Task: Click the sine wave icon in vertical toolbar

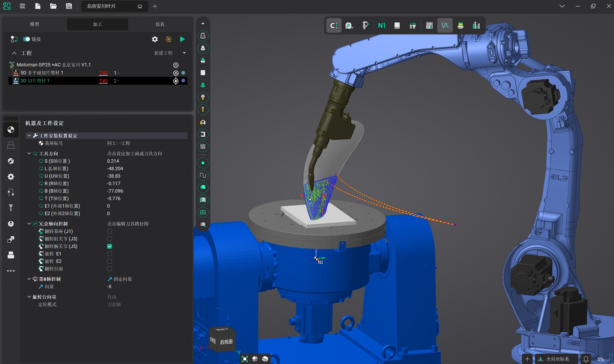Action: click(x=203, y=175)
